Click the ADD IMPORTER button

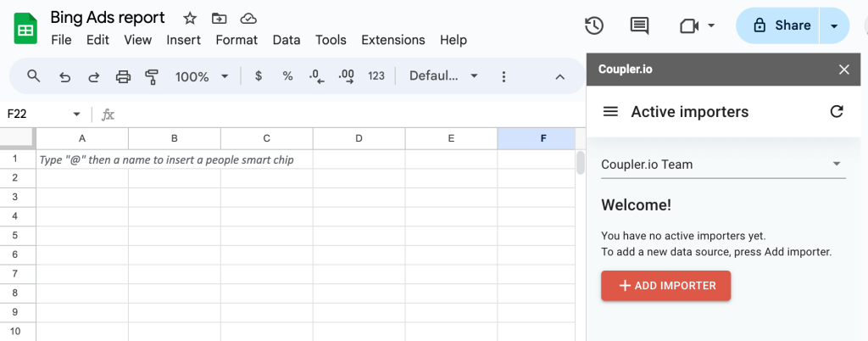coord(666,286)
